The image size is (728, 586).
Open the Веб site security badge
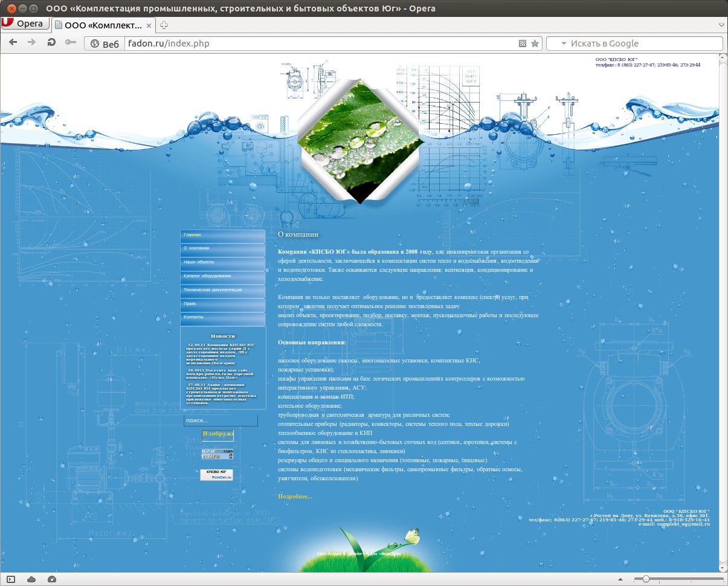tap(105, 43)
